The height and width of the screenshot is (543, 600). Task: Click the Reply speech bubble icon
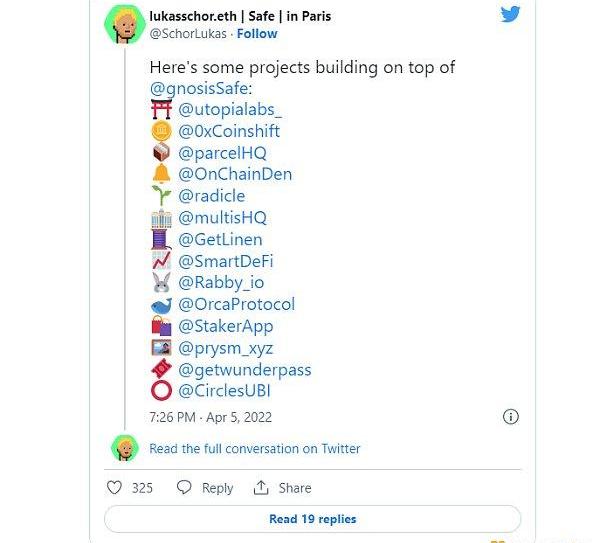(184, 488)
